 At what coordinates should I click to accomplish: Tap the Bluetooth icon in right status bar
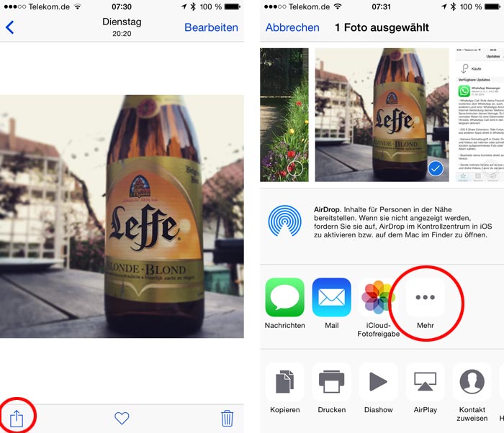[453, 6]
